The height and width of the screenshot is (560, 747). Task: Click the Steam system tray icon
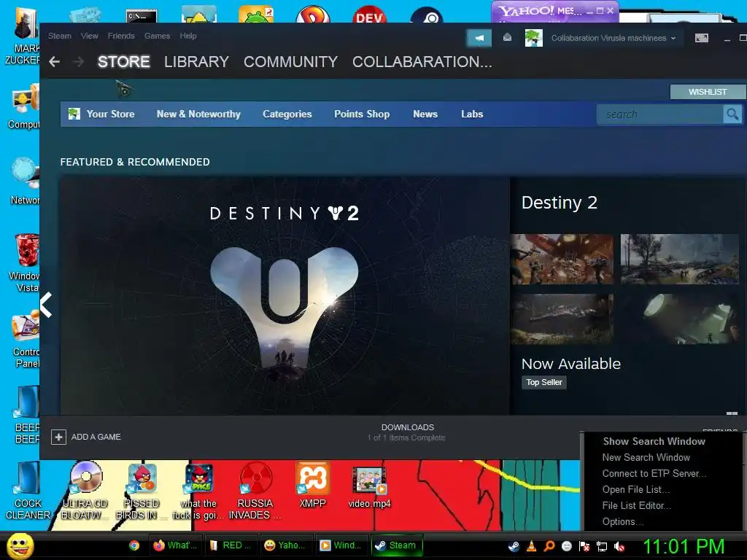click(514, 547)
